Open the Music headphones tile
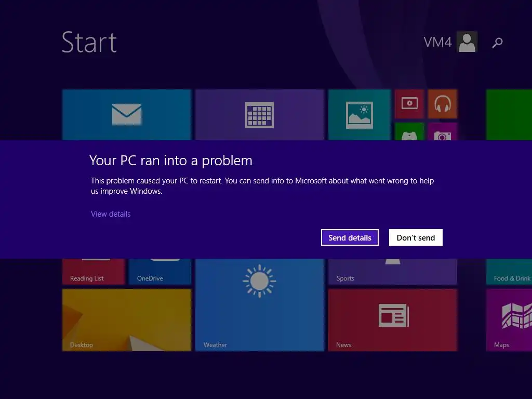 [x=443, y=104]
